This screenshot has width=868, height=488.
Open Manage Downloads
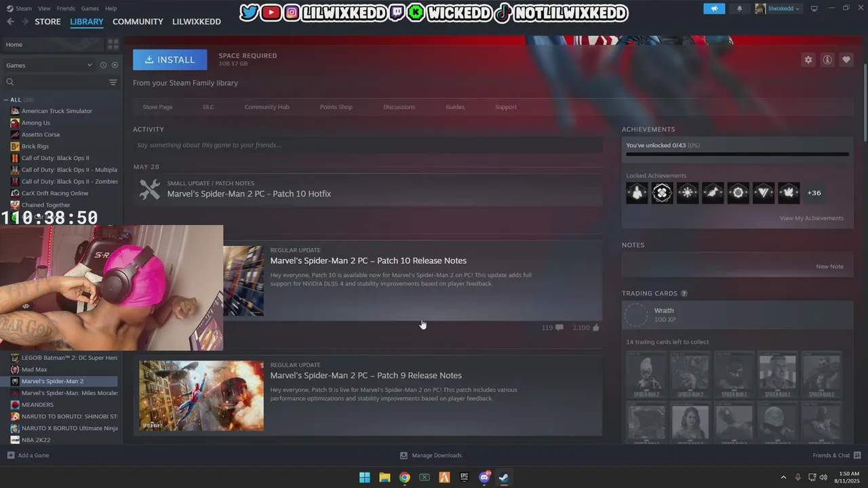tap(431, 455)
